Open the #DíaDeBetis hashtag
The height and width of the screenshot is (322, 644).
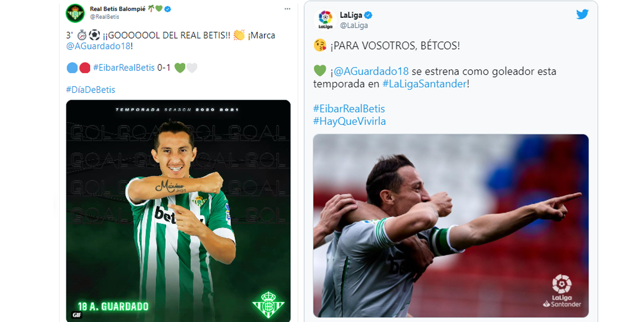pos(91,89)
